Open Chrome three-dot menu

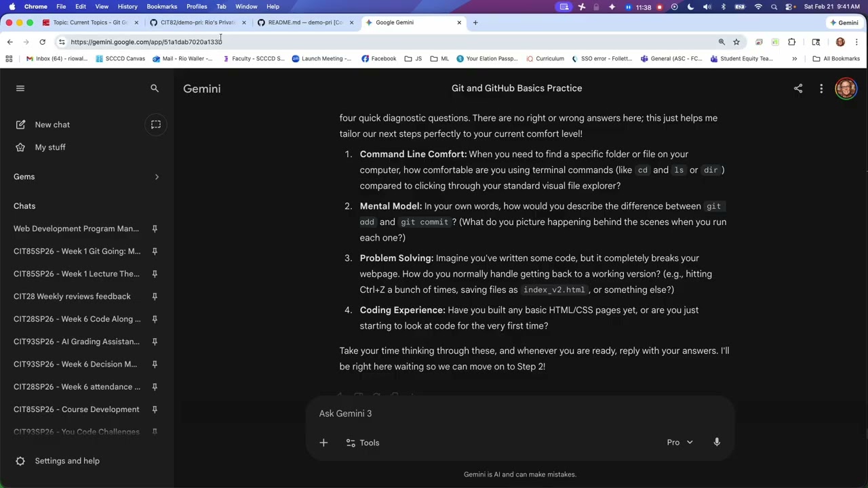[857, 42]
